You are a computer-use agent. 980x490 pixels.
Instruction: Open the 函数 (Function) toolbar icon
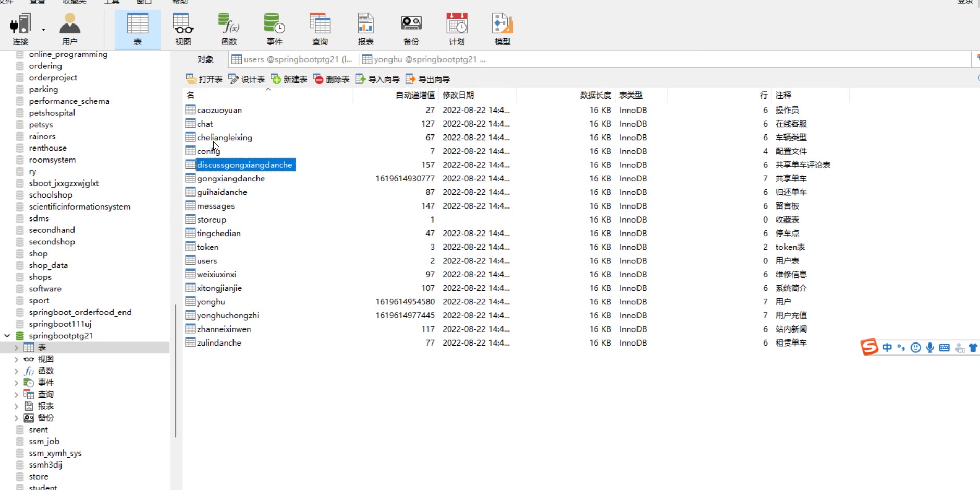click(229, 29)
